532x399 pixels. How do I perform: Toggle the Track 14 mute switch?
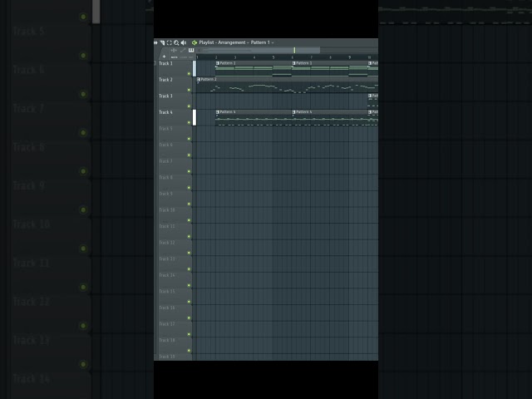coord(189,285)
